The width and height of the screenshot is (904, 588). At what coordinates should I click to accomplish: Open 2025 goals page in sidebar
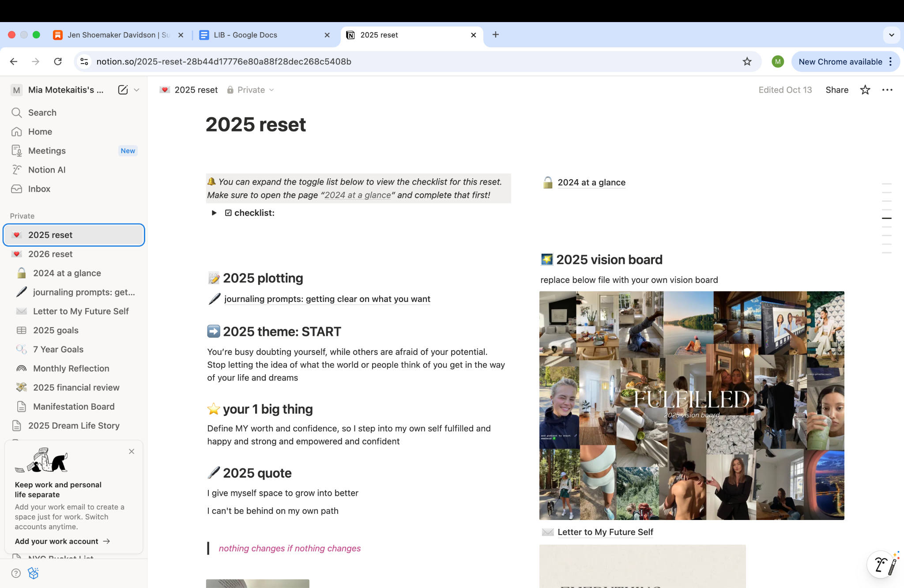56,330
